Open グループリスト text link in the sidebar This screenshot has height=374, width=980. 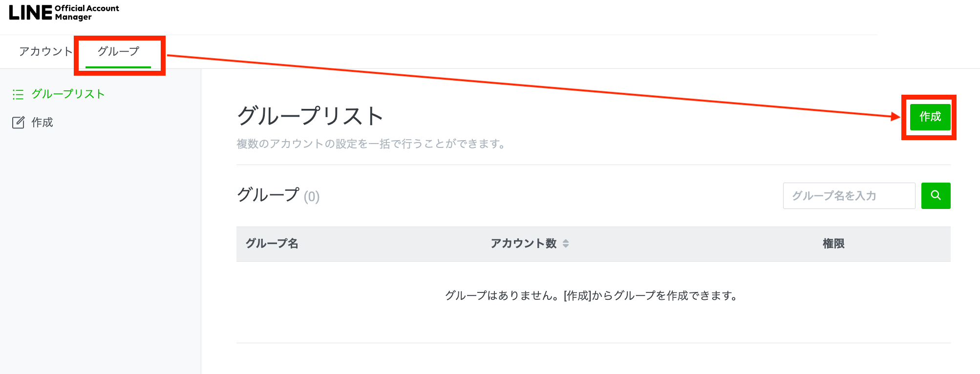(68, 94)
